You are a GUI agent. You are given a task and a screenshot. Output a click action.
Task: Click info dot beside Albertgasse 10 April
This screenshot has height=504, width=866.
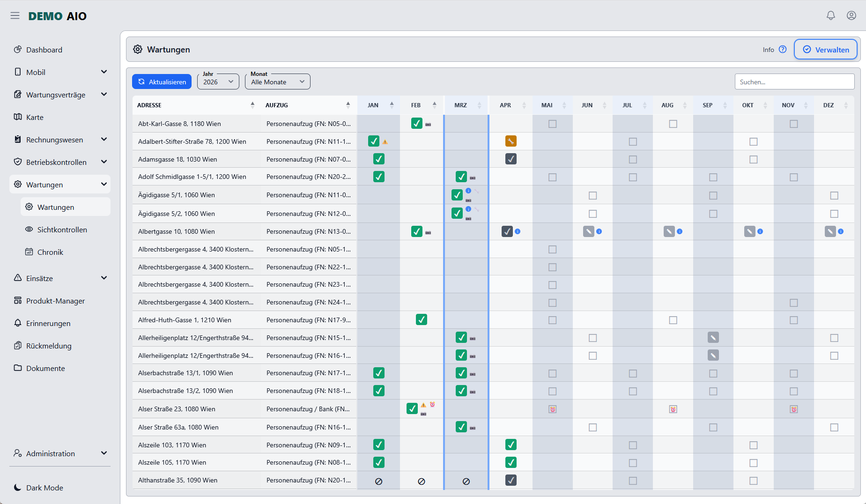518,231
